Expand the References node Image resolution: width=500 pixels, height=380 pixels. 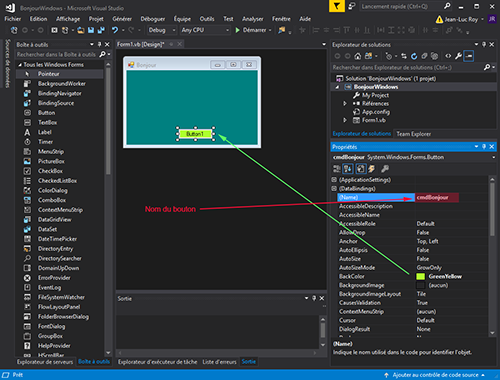coord(345,104)
